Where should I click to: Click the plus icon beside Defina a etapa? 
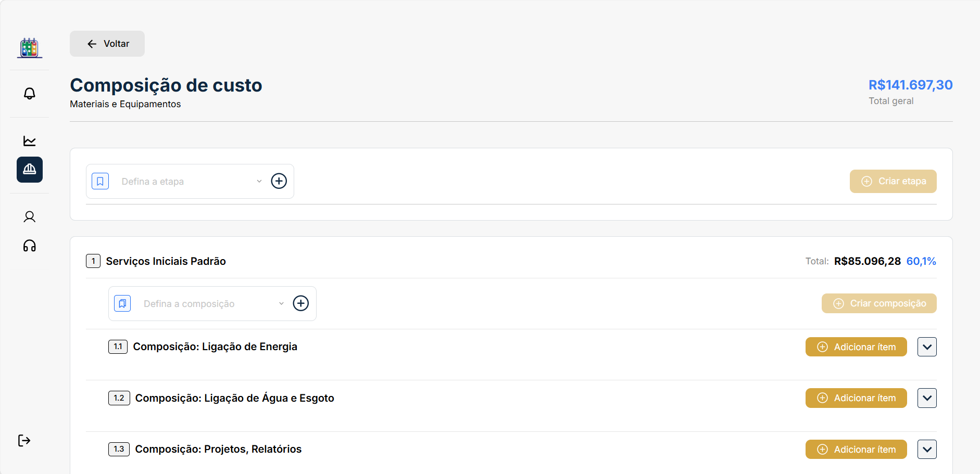[x=279, y=181]
